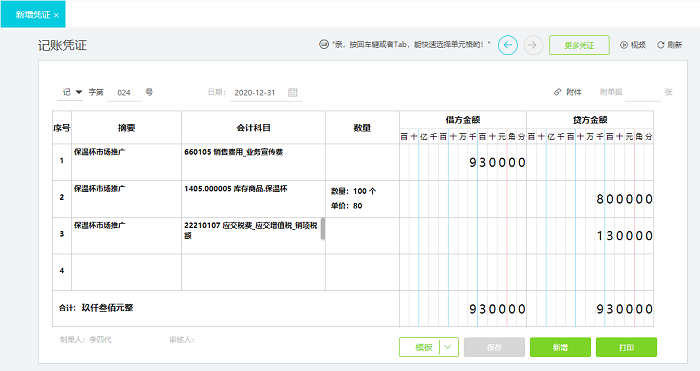Image resolution: width=700 pixels, height=371 pixels.
Task: Click the 会计科目 column header
Action: tap(253, 128)
